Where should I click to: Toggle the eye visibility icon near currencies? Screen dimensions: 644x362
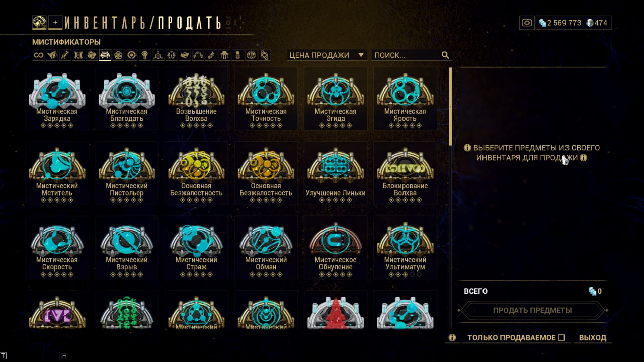527,23
